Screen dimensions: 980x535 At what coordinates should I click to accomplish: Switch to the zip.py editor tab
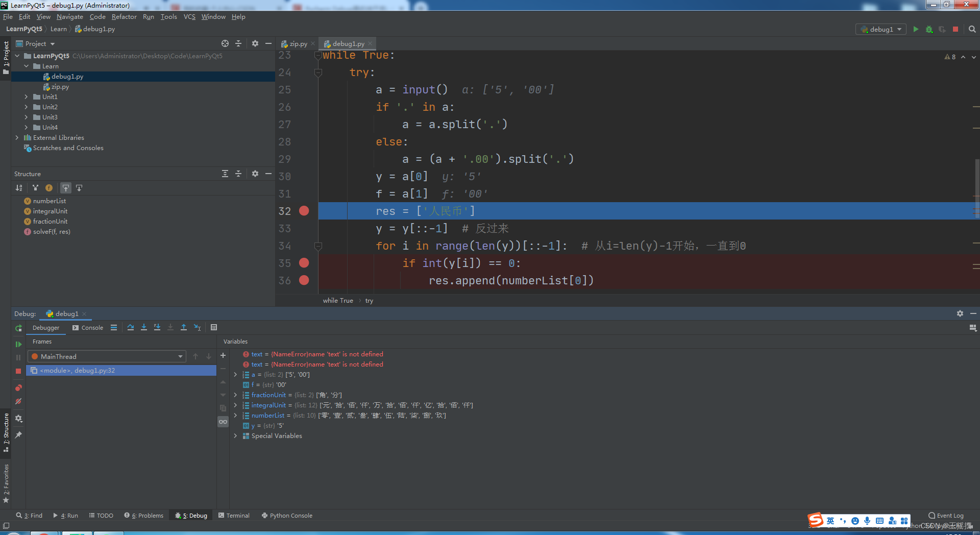coord(297,43)
